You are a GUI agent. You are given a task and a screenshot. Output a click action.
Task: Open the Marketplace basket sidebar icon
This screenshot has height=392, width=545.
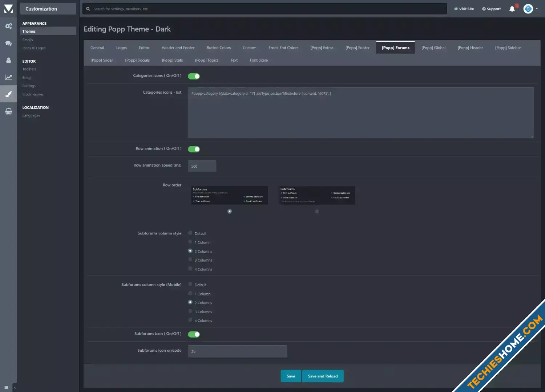pos(8,111)
